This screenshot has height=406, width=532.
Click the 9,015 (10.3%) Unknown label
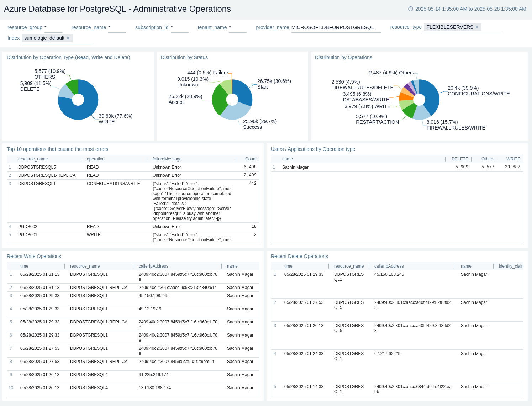(x=193, y=82)
